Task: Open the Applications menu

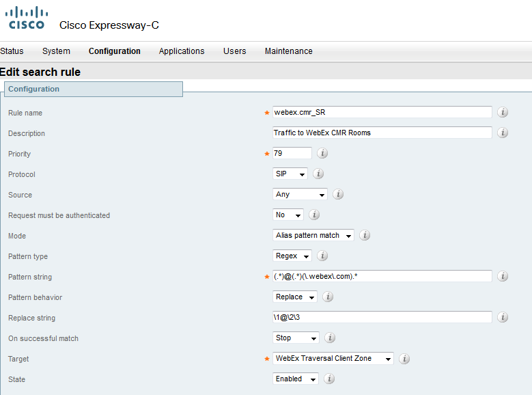Action: [182, 51]
